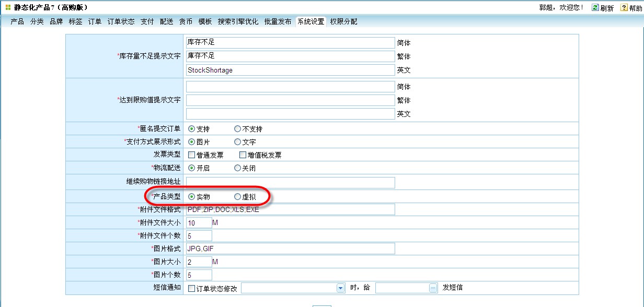Viewport: 644px width, 307px height.
Task: Select 不支持 for anonymous order submission
Action: [238, 129]
